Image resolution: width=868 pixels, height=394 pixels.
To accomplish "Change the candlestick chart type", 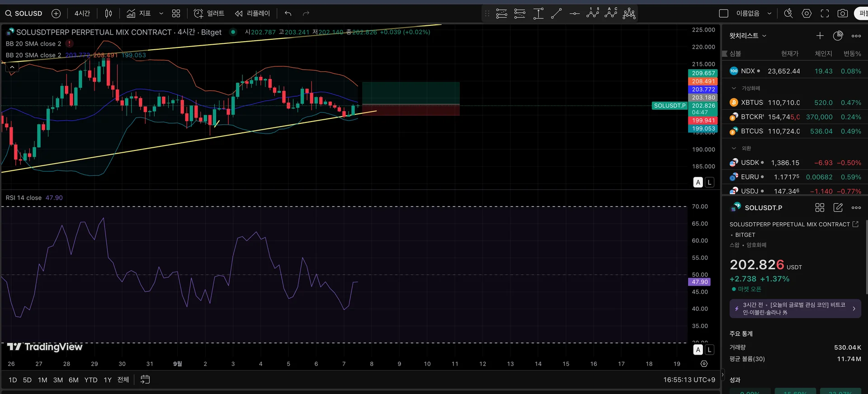I will (108, 14).
